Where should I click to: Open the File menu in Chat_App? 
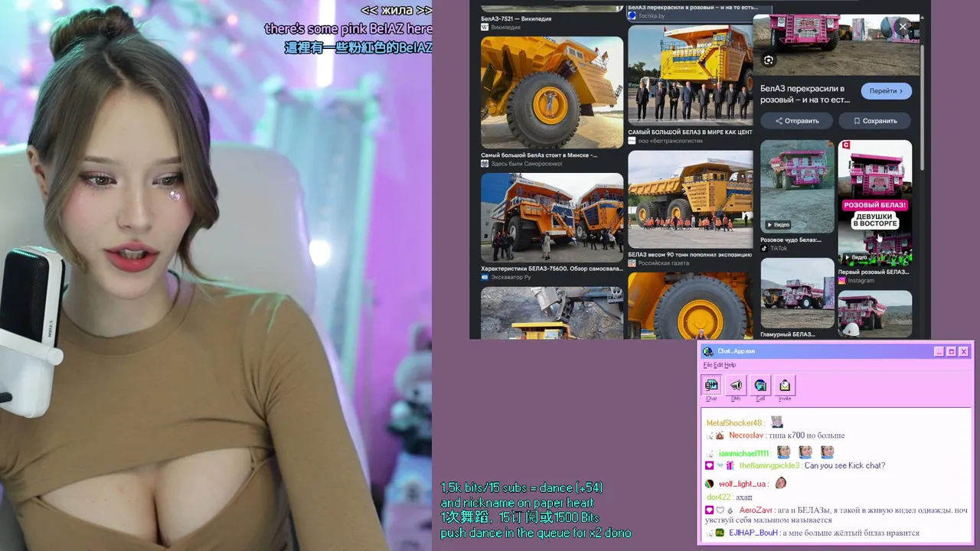707,365
